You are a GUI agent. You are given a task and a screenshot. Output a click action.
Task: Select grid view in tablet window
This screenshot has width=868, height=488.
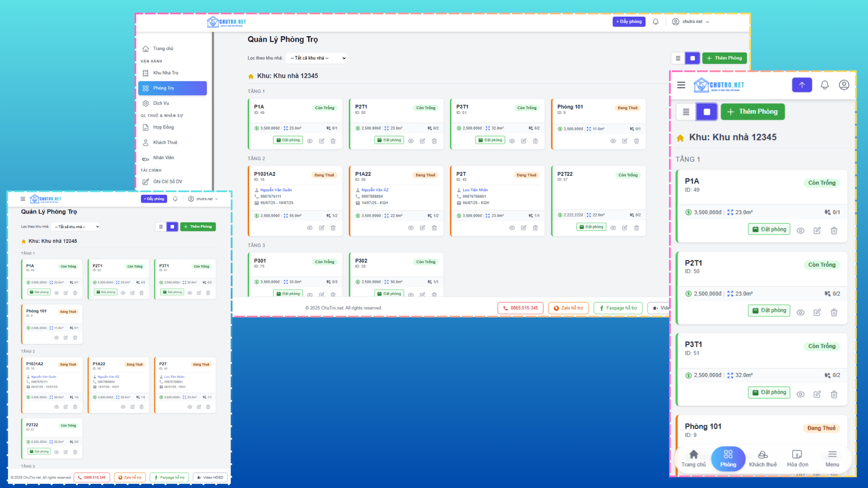tap(172, 227)
